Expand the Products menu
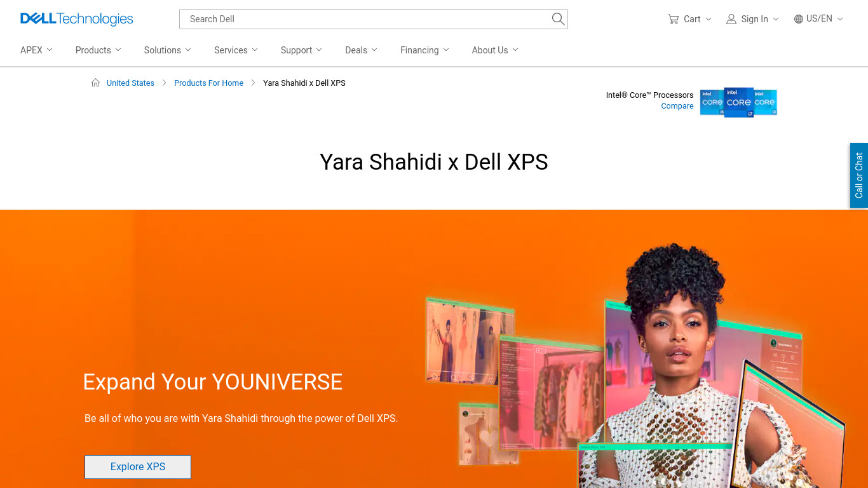 click(98, 50)
